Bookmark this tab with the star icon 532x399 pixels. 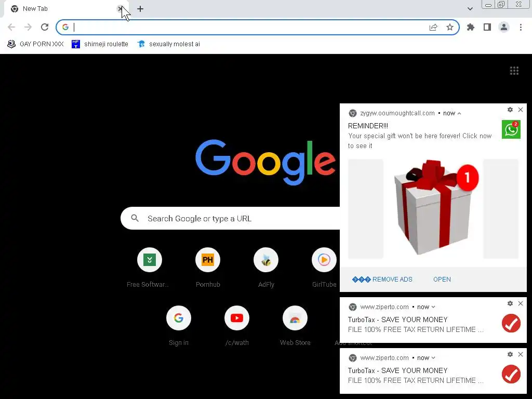tap(450, 27)
